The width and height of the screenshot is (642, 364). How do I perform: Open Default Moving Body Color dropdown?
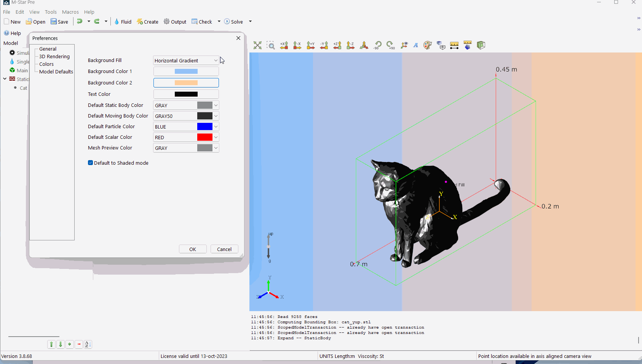tap(186, 116)
